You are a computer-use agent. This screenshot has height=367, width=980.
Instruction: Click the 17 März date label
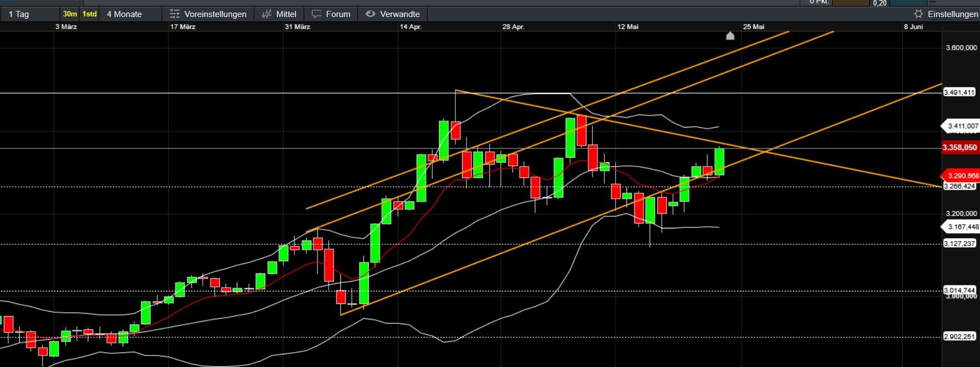[x=183, y=27]
